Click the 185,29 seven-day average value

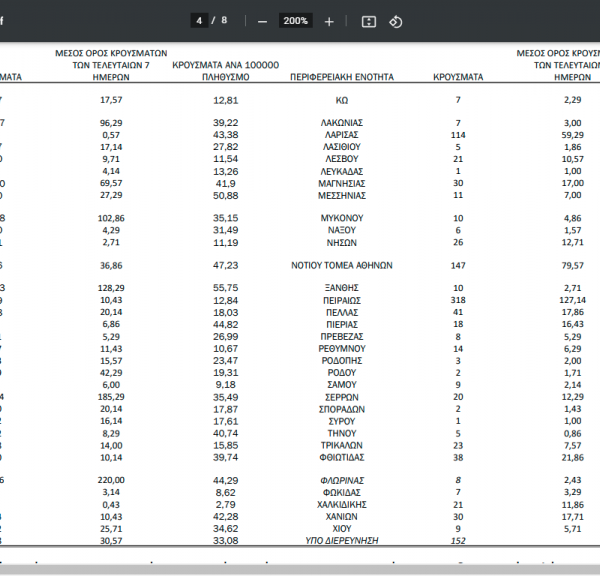click(111, 397)
